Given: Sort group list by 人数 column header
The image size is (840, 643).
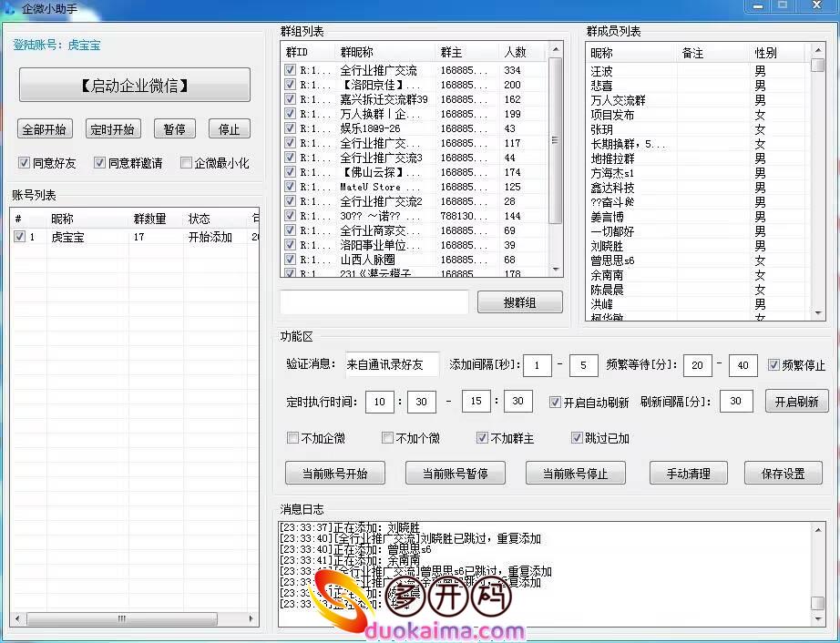Looking at the screenshot, I should tap(515, 53).
